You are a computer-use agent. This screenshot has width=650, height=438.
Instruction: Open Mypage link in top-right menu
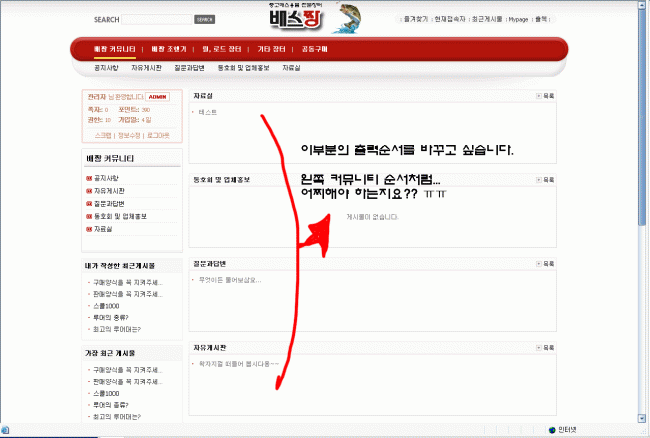click(518, 19)
